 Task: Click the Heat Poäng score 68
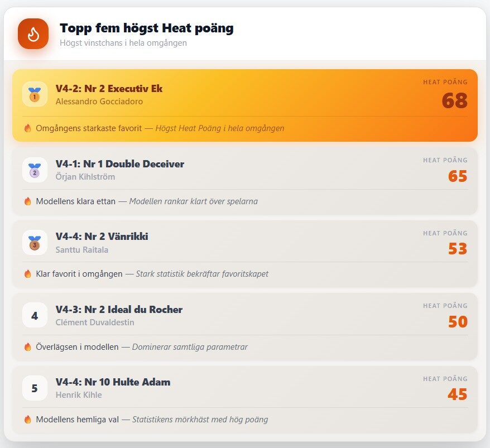pos(455,100)
